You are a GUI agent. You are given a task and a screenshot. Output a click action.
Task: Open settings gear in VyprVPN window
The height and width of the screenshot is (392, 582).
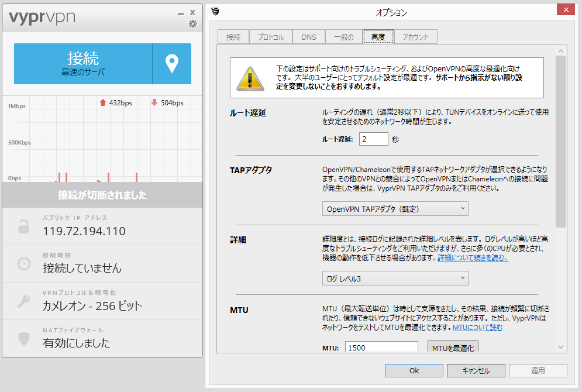pyautogui.click(x=192, y=24)
